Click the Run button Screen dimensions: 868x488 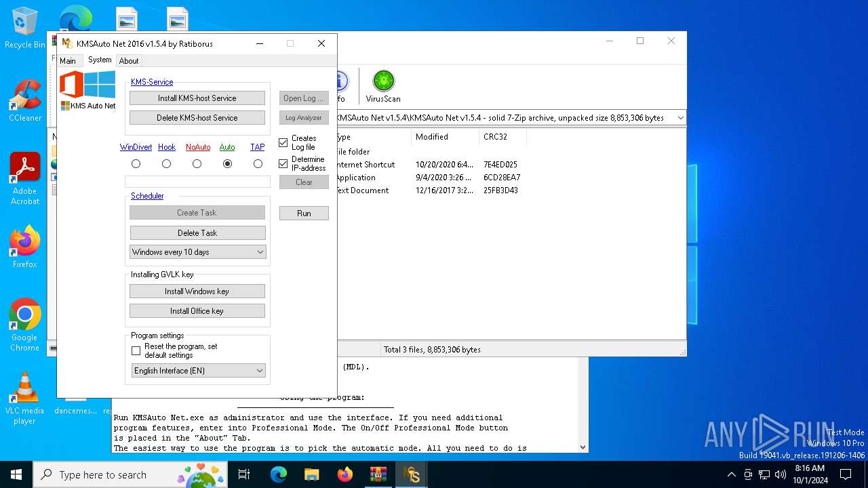[x=304, y=213]
